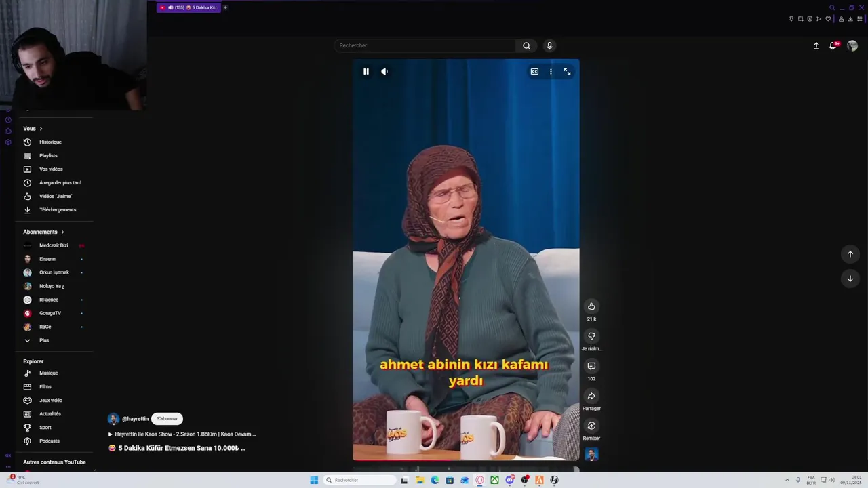Image resolution: width=868 pixels, height=488 pixels.
Task: Open browser bookmarks heart icon
Action: (828, 19)
